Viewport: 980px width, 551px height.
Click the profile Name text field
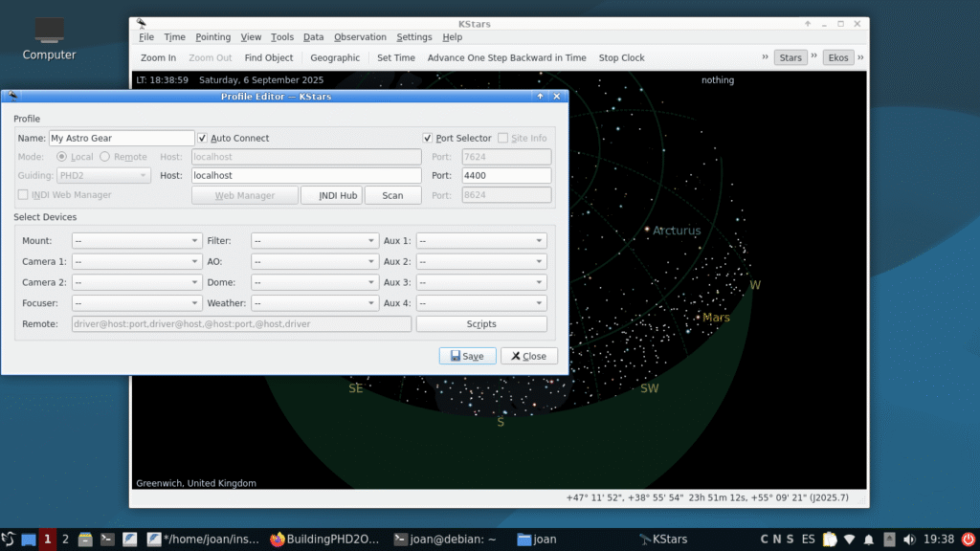[122, 139]
